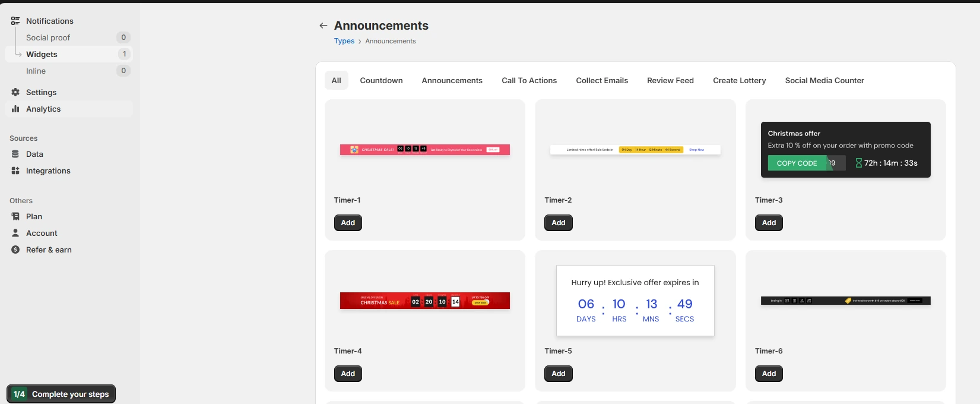
Task: Click the Social proof count badge
Action: pos(123,37)
